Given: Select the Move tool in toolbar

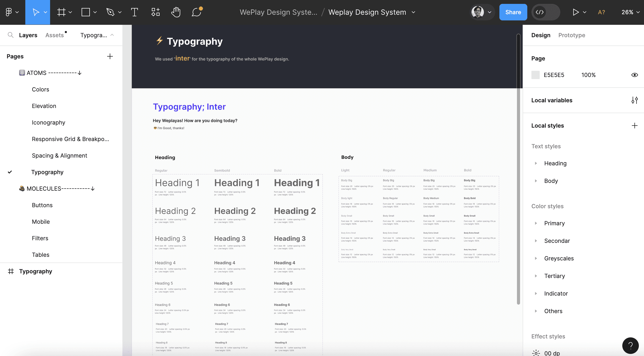Looking at the screenshot, I should click(x=36, y=12).
